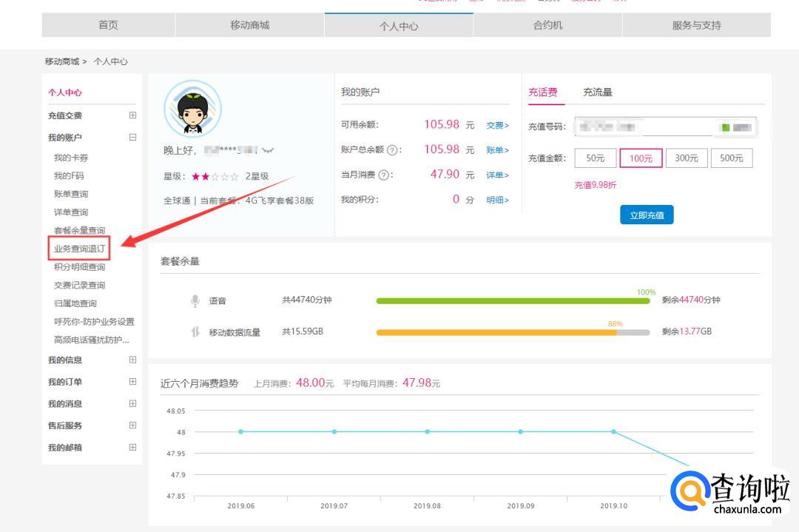Open 我的卡券 in sidebar
The height and width of the screenshot is (532, 799).
(71, 158)
